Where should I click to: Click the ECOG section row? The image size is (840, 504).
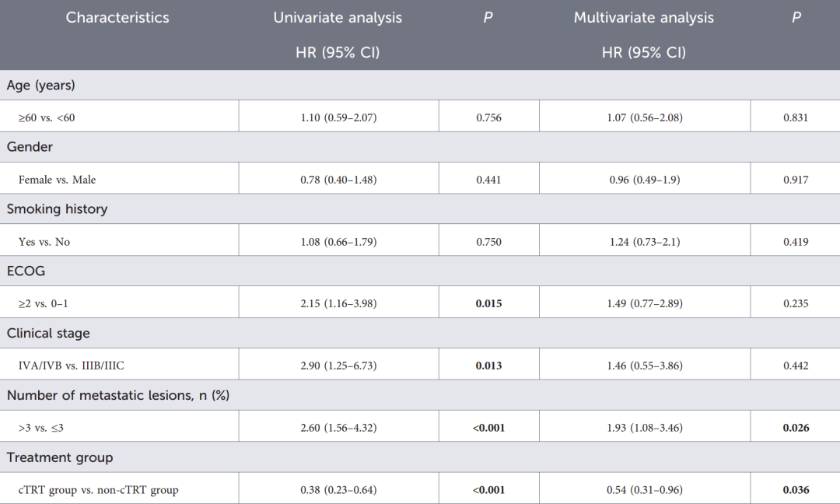pos(420,271)
